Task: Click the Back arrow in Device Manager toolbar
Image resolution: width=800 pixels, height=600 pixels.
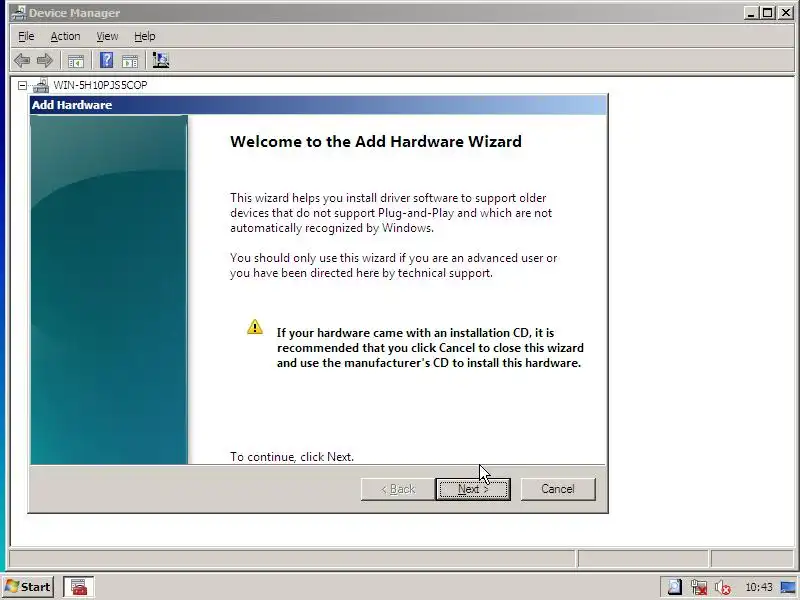Action: (x=22, y=61)
